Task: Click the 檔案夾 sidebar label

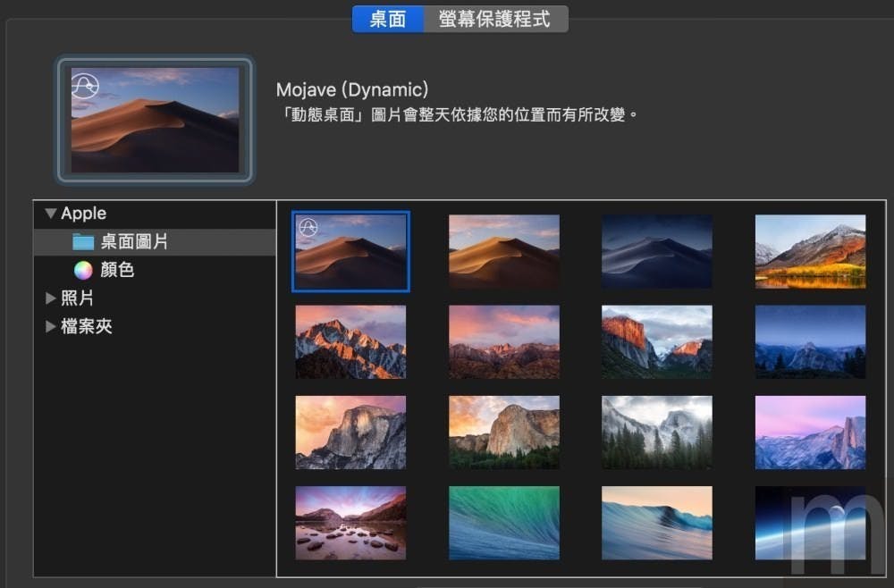Action: click(x=87, y=326)
